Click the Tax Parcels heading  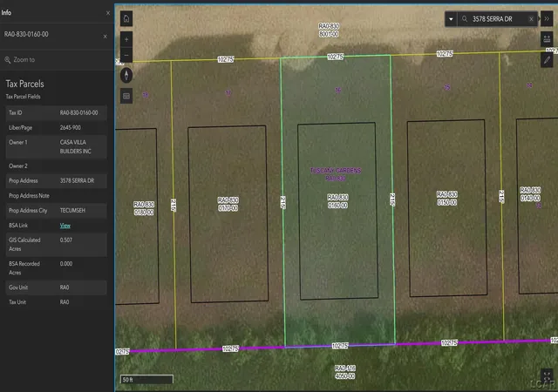(25, 84)
